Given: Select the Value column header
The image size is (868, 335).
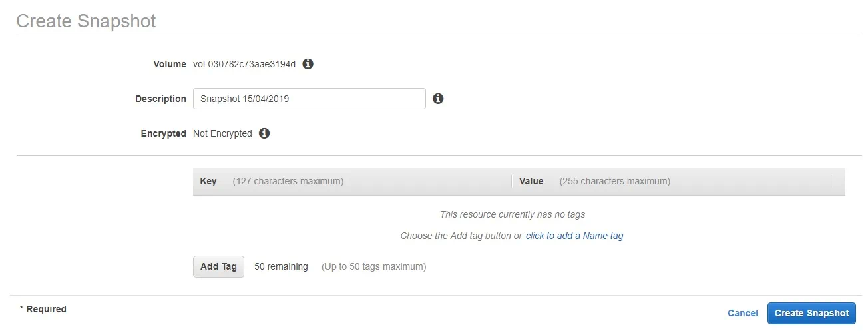Looking at the screenshot, I should click(531, 181).
